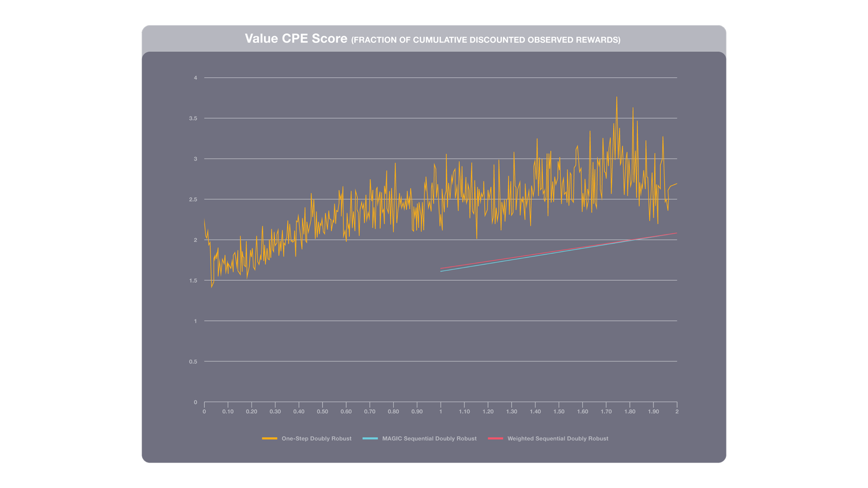Click the y-axis label 4
Image resolution: width=868 pixels, height=488 pixels.
click(x=195, y=78)
